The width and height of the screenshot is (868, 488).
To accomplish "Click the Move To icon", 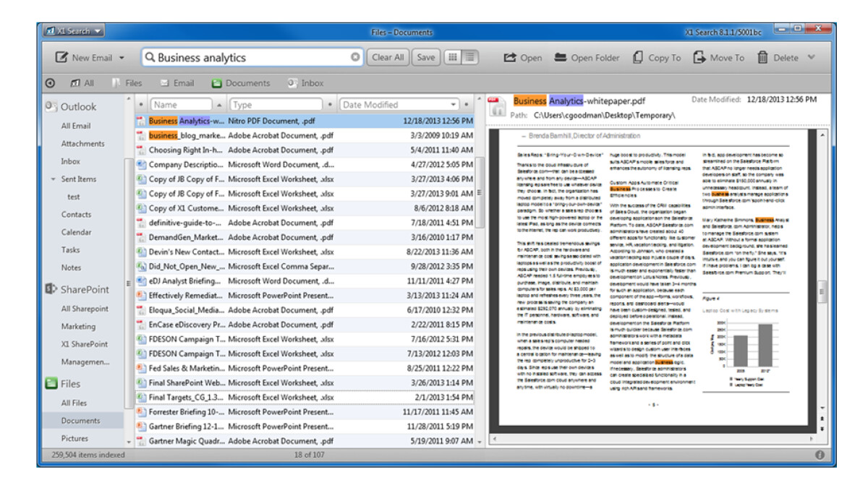I will (x=699, y=58).
